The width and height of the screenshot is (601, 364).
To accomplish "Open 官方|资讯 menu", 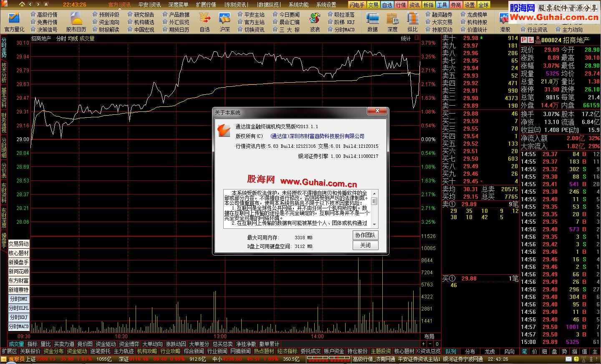I will coord(119,5).
